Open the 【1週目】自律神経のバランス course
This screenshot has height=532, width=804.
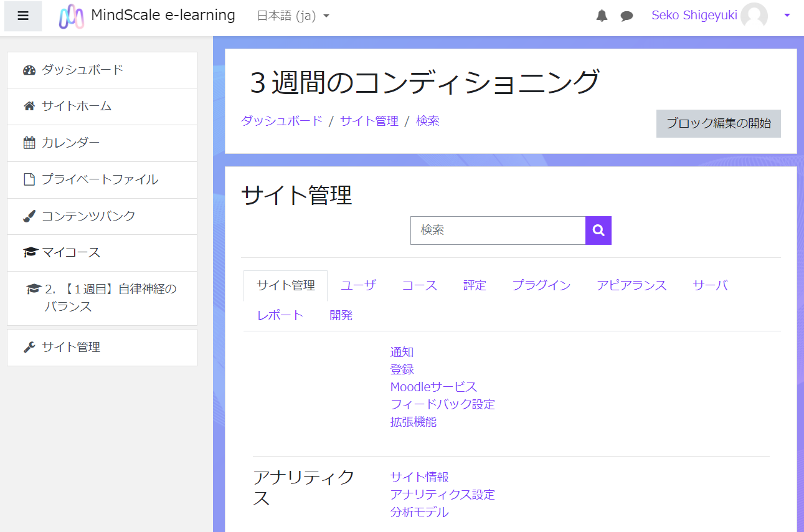click(x=102, y=298)
